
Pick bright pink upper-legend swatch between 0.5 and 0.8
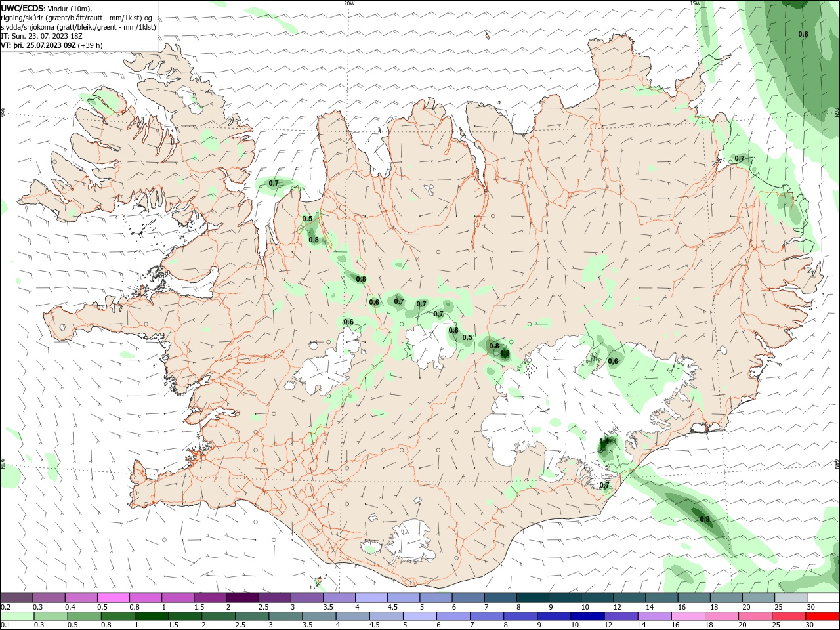(114, 598)
